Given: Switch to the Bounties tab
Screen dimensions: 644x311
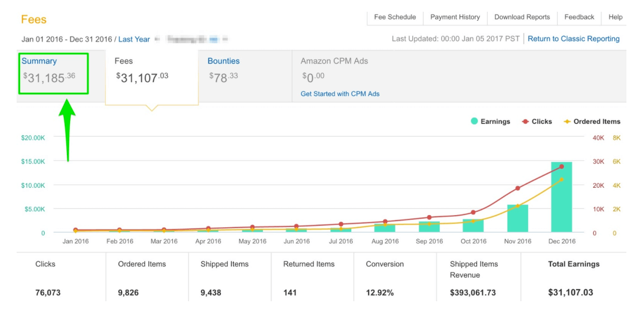Looking at the screenshot, I should 223,61.
